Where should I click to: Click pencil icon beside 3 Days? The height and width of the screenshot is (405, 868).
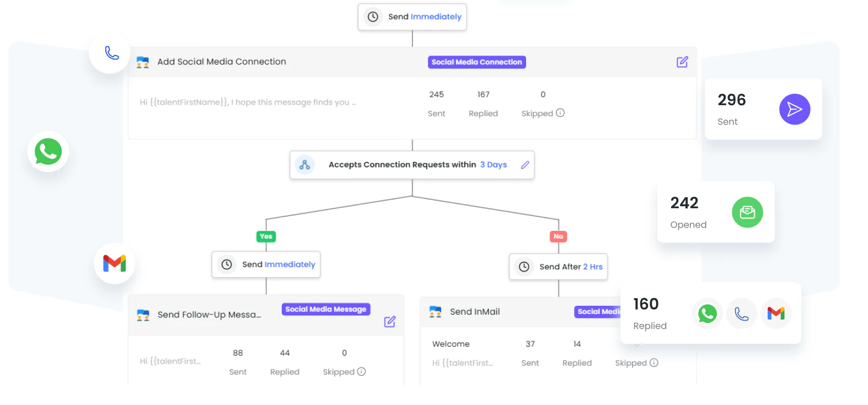[525, 165]
